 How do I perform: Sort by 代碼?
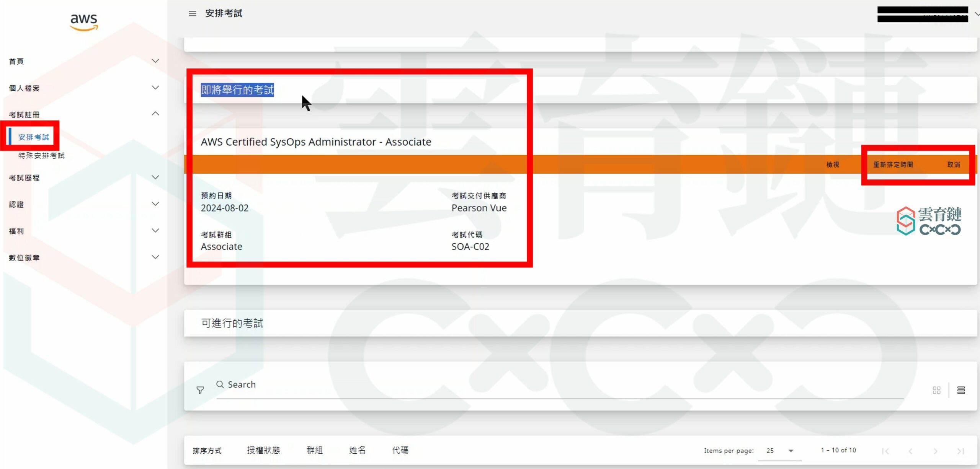click(x=400, y=450)
